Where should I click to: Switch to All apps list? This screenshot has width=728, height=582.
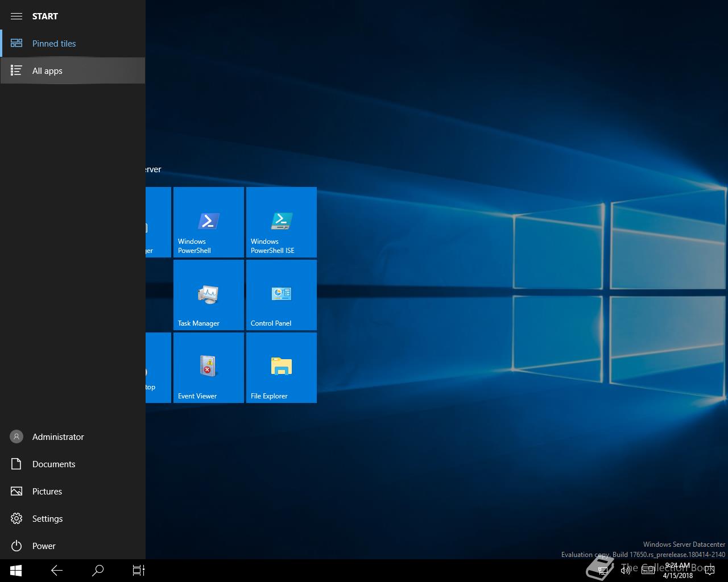[x=73, y=70]
